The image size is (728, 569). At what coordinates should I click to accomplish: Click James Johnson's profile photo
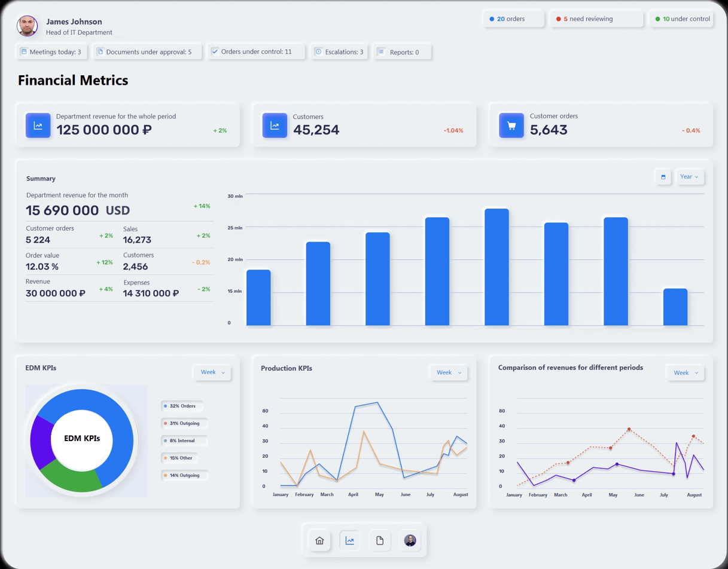[x=27, y=26]
